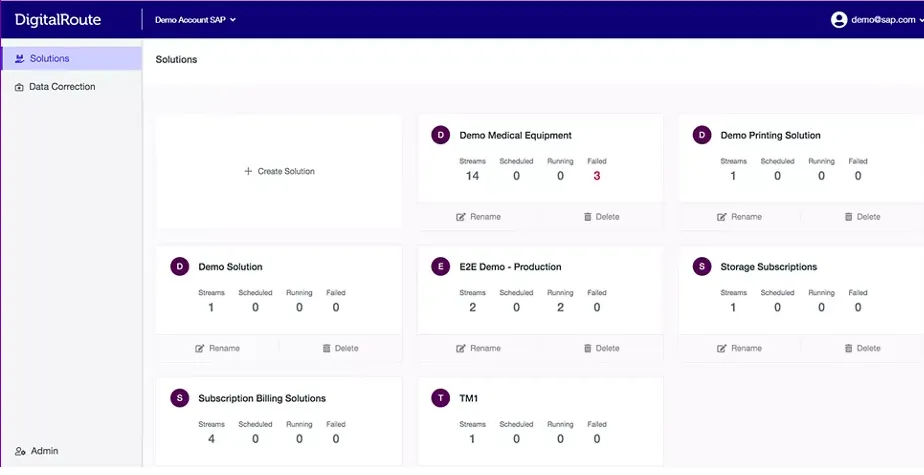Open Data Correction in the sidebar
Viewport: 924px width, 475px height.
pos(61,87)
